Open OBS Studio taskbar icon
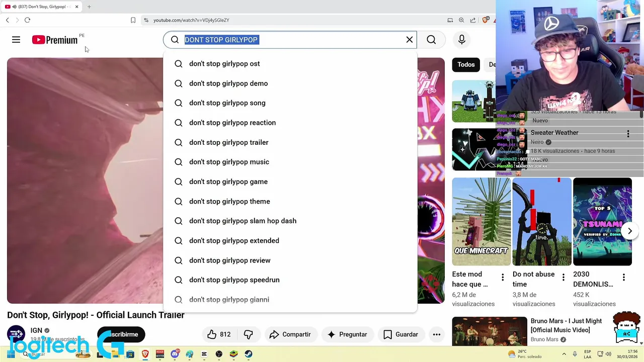Image resolution: width=644 pixels, height=362 pixels. (219, 354)
